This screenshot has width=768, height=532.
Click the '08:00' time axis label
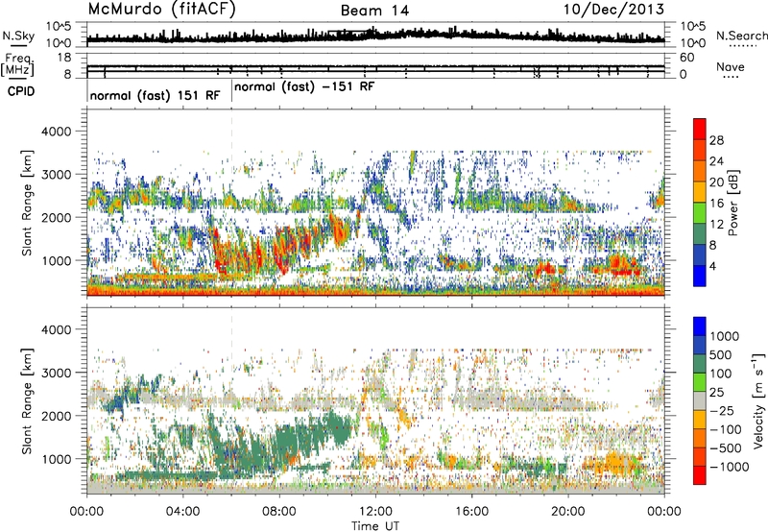point(279,512)
